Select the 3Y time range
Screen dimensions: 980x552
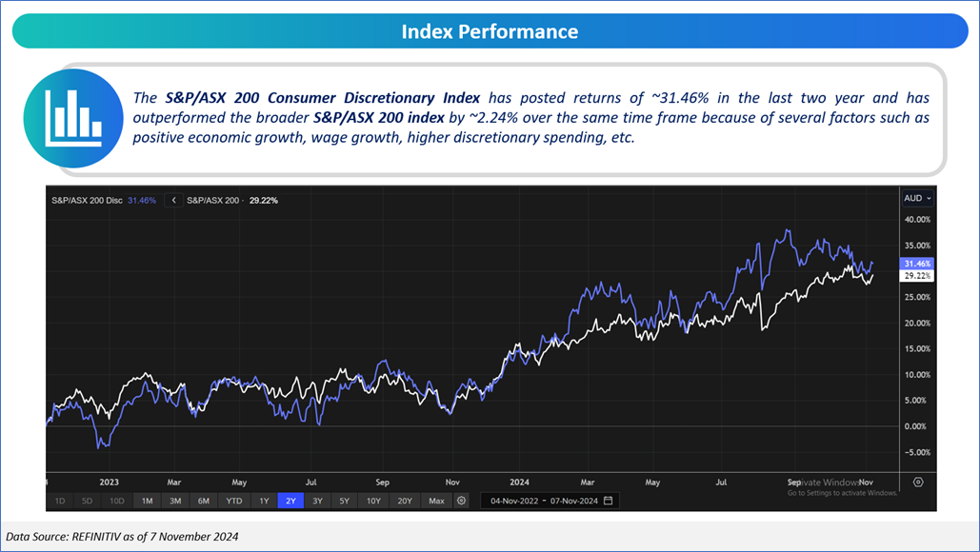(317, 501)
